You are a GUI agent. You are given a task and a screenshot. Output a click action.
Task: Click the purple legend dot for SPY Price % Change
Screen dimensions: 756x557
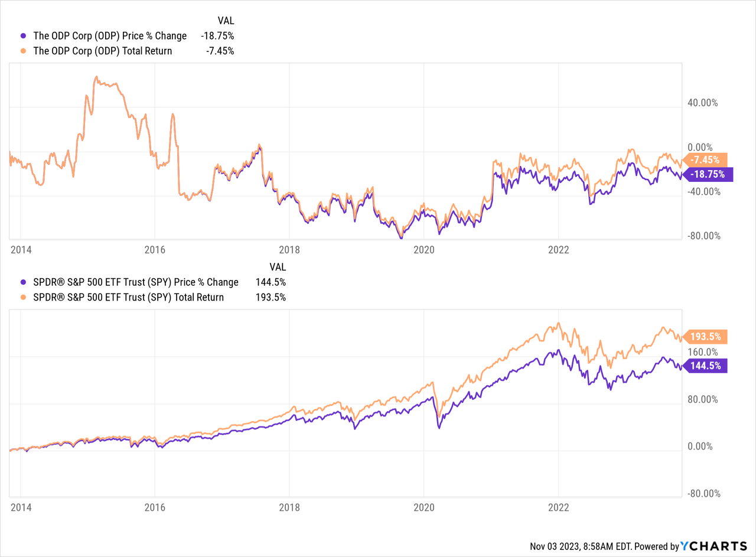[x=23, y=282]
